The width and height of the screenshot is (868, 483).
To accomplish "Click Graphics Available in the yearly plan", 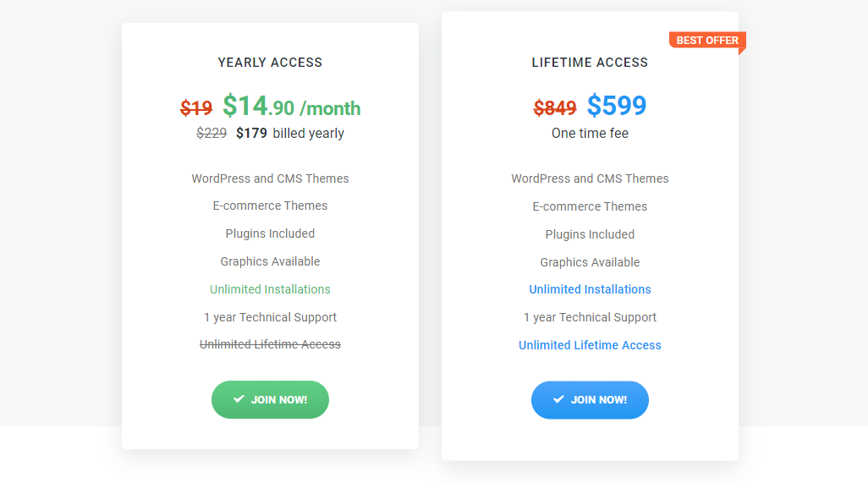I will [270, 261].
